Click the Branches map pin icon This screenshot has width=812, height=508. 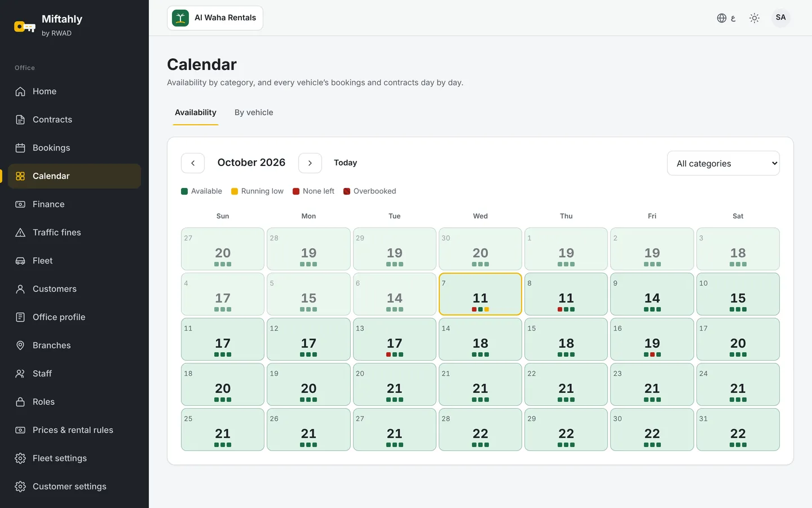coord(20,345)
